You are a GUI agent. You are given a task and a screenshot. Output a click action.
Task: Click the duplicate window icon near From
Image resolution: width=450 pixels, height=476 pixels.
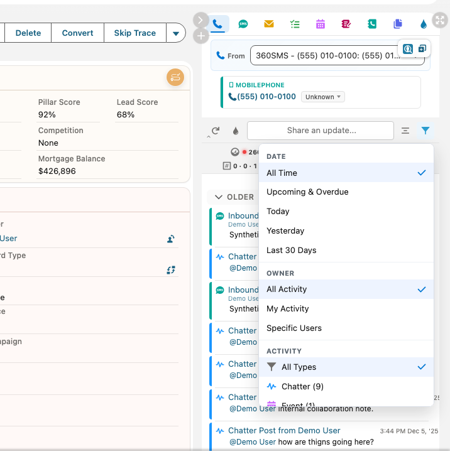tap(422, 48)
